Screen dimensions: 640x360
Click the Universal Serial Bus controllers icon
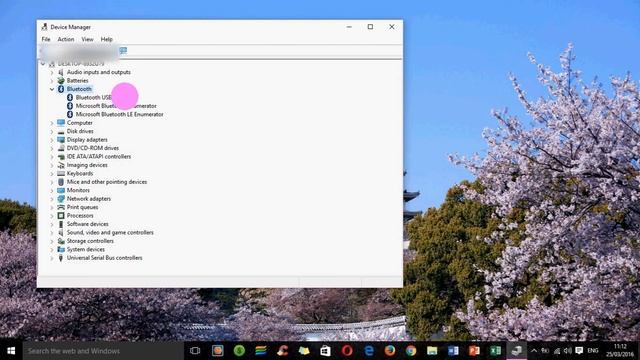pyautogui.click(x=61, y=258)
